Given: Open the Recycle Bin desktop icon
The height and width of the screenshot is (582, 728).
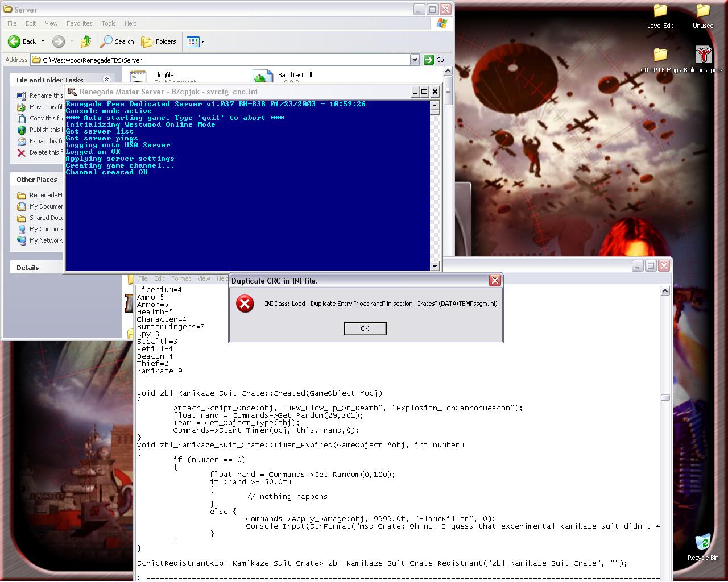Looking at the screenshot, I should [x=702, y=543].
